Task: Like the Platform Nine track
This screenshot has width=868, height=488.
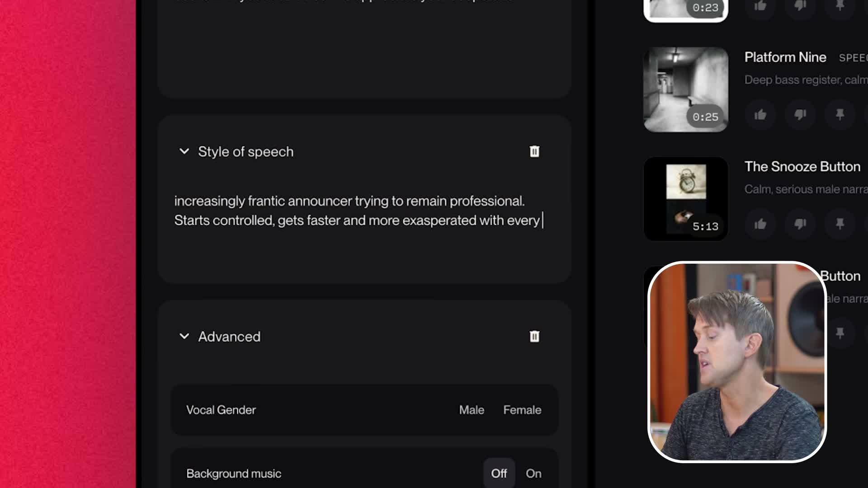Action: point(760,115)
